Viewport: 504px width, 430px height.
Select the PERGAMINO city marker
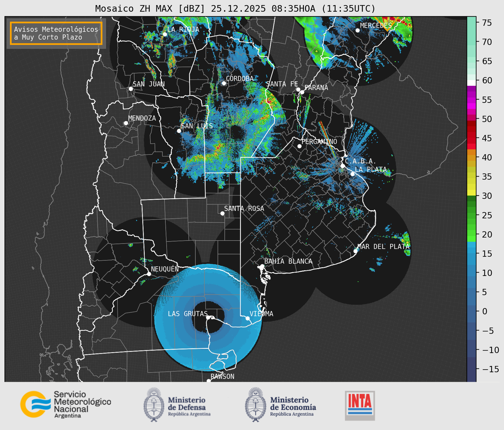[299, 146]
